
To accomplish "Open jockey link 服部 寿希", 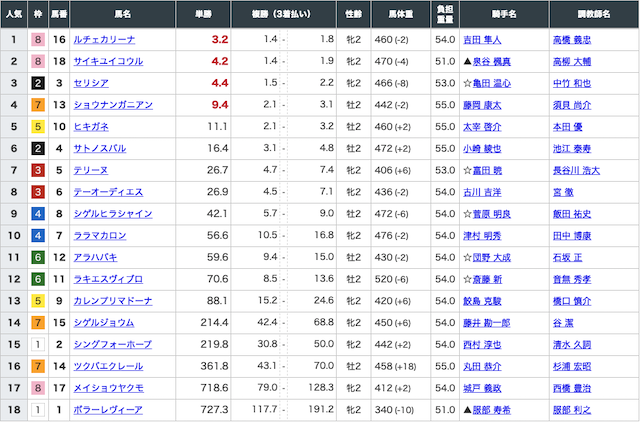I will pos(491,410).
